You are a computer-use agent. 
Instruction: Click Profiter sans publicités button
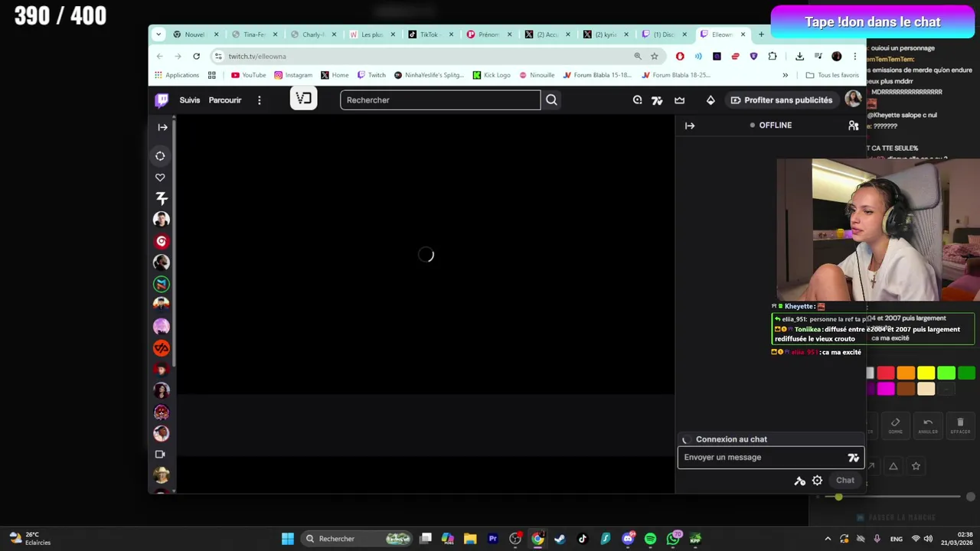781,100
